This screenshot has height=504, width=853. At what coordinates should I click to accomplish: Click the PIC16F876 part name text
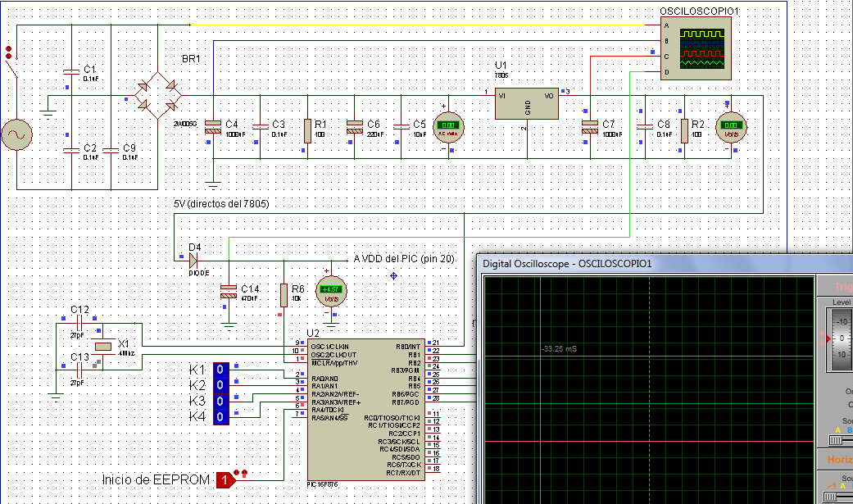click(x=322, y=484)
